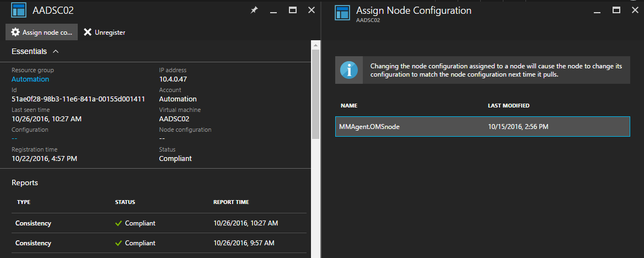Click the Unregister button

coord(104,32)
